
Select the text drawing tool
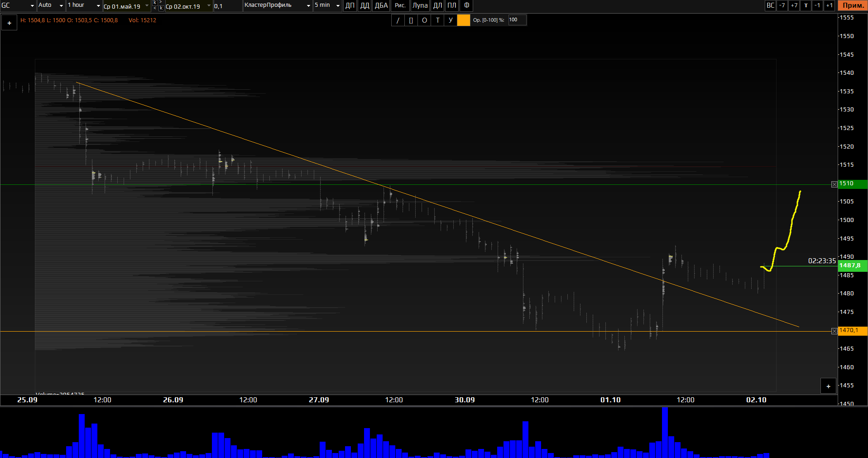tap(437, 20)
